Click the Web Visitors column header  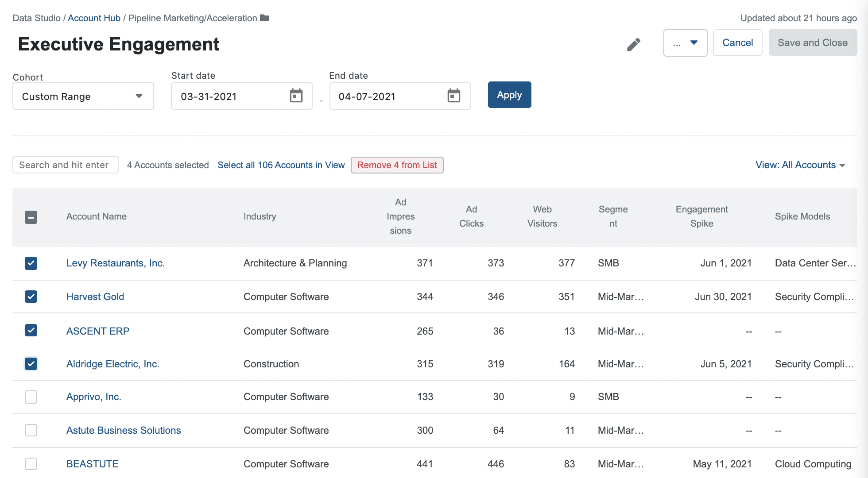pos(542,216)
